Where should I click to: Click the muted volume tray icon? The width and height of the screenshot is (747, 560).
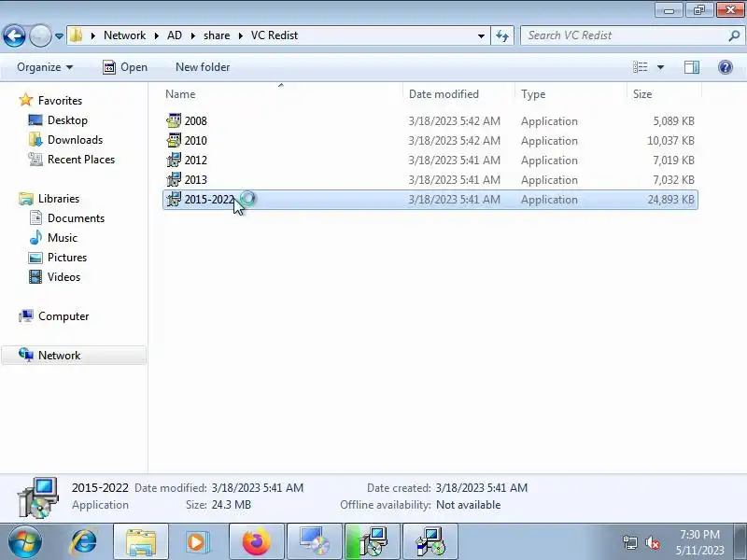pos(652,542)
